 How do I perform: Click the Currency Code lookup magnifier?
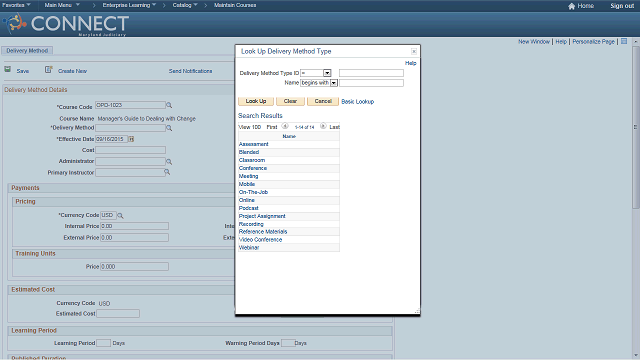120,215
